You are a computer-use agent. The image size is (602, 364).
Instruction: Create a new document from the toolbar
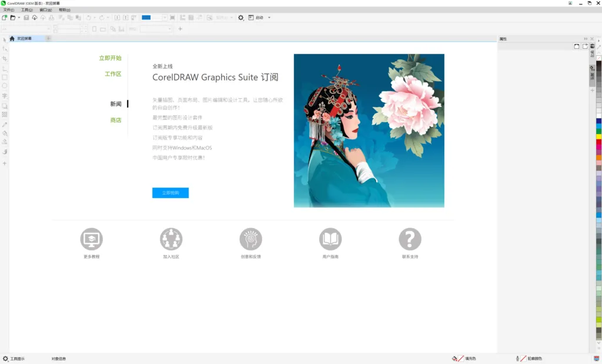tap(5, 18)
